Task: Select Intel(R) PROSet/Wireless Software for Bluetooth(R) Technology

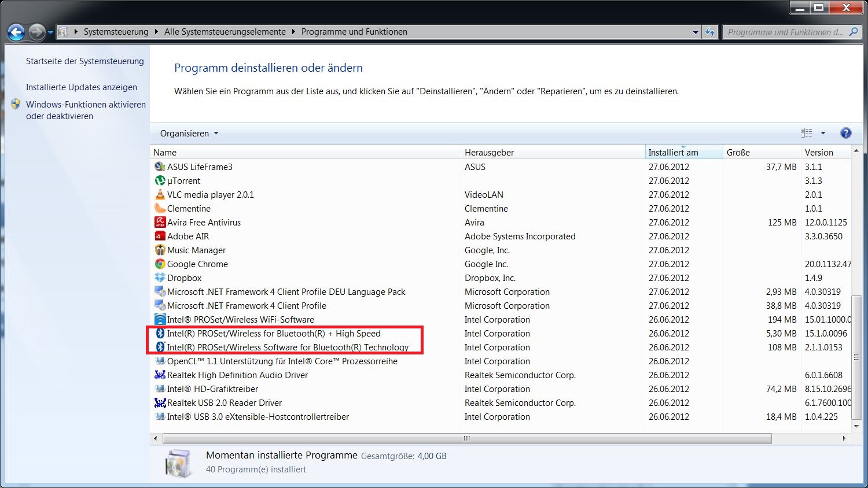Action: tap(288, 347)
